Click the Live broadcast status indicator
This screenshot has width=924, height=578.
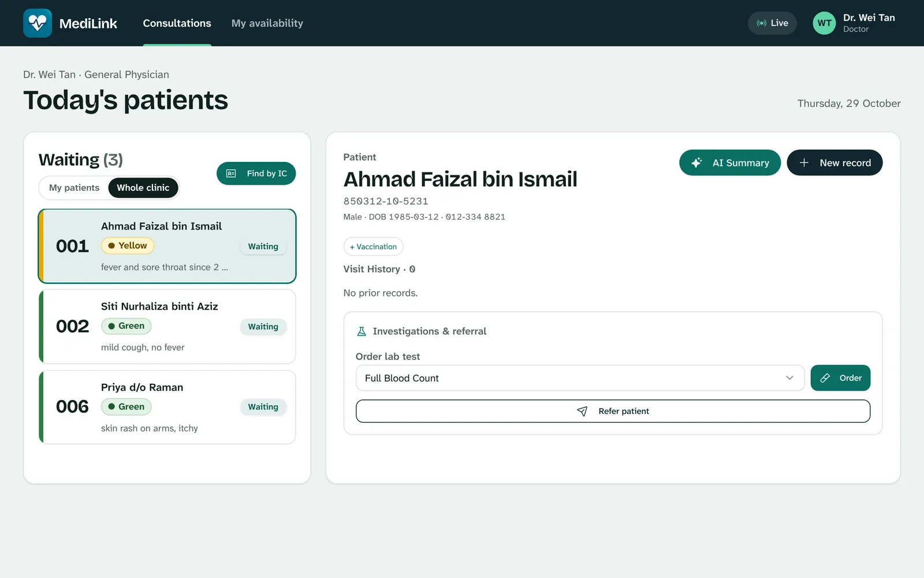pyautogui.click(x=772, y=23)
